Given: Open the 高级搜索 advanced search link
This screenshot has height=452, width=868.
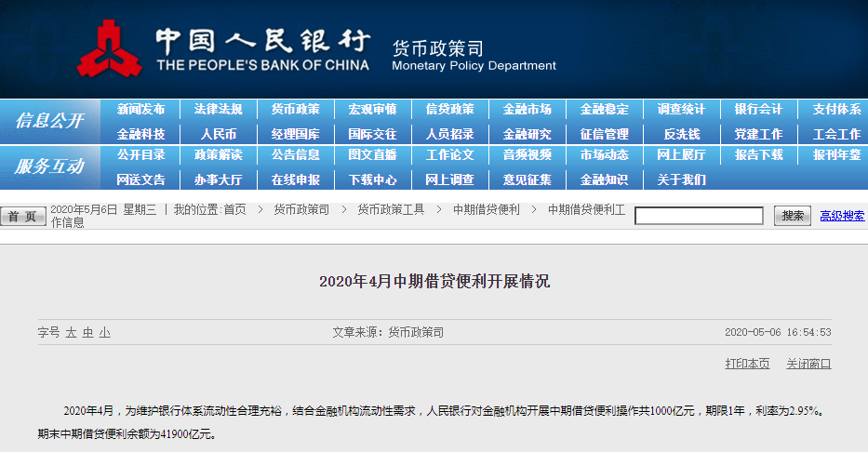Looking at the screenshot, I should tap(842, 216).
